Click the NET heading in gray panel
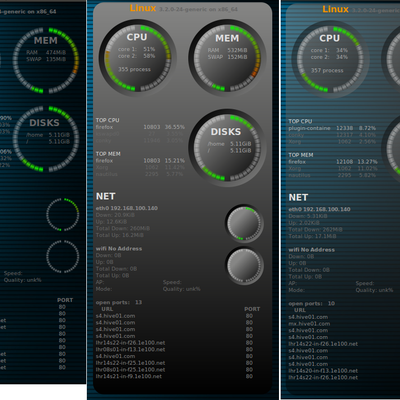 tap(106, 196)
